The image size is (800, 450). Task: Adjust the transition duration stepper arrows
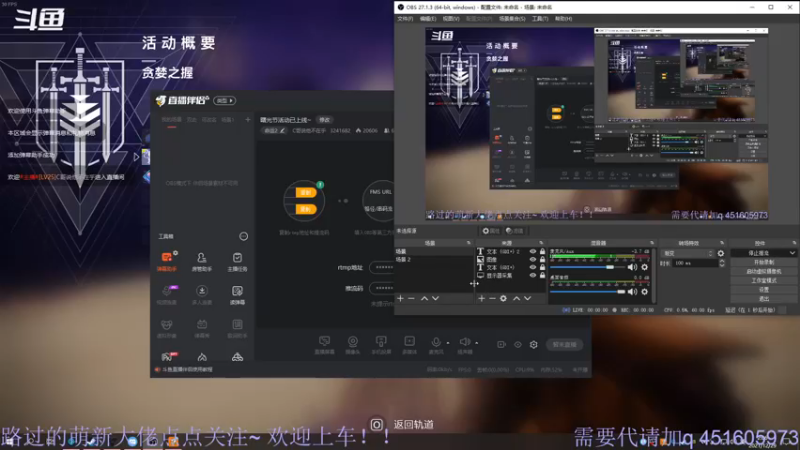click(x=721, y=263)
